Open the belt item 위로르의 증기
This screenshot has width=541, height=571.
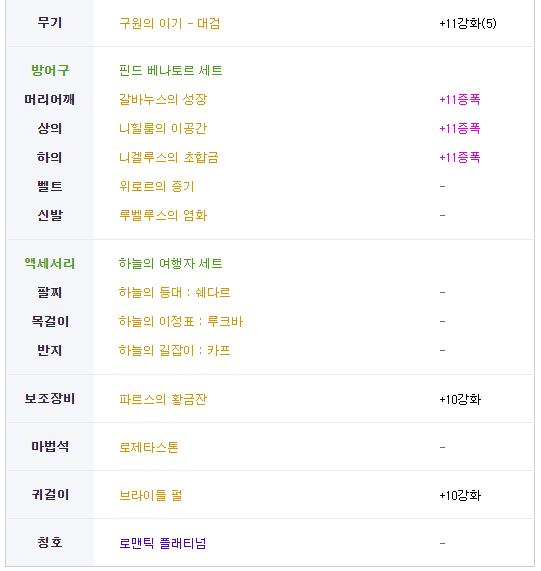tap(157, 186)
